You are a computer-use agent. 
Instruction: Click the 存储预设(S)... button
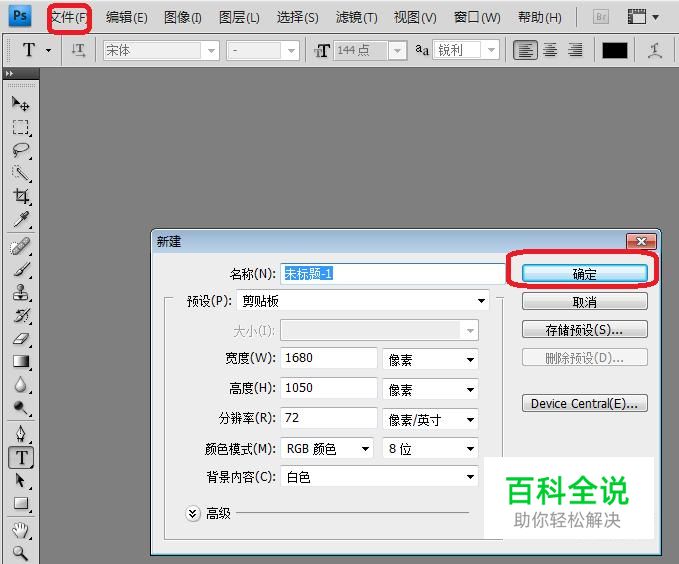(x=585, y=330)
